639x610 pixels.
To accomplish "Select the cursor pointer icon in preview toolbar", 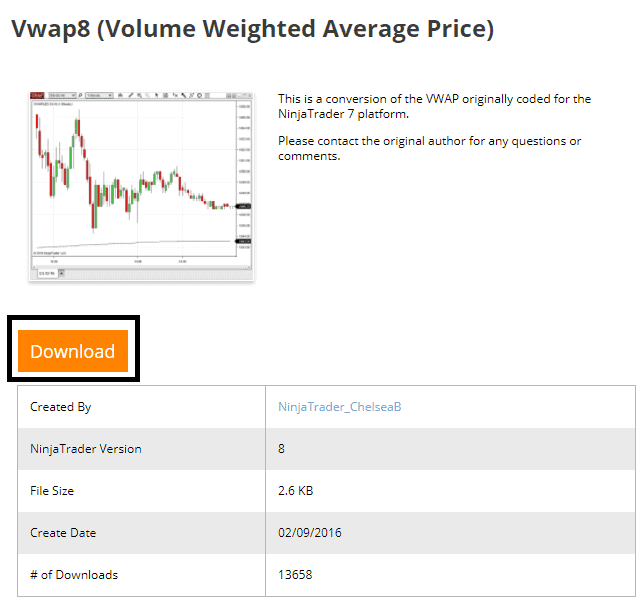I will [x=156, y=95].
